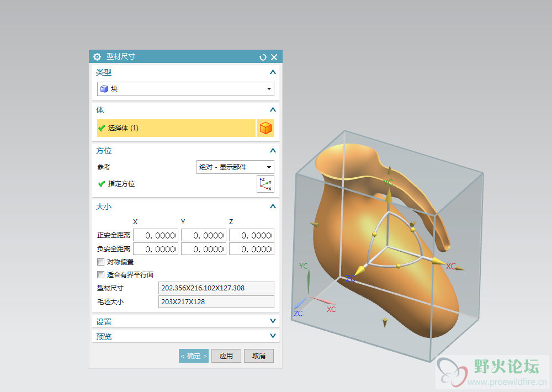Click the rotation sphere handle between YC and ZC

(375, 234)
